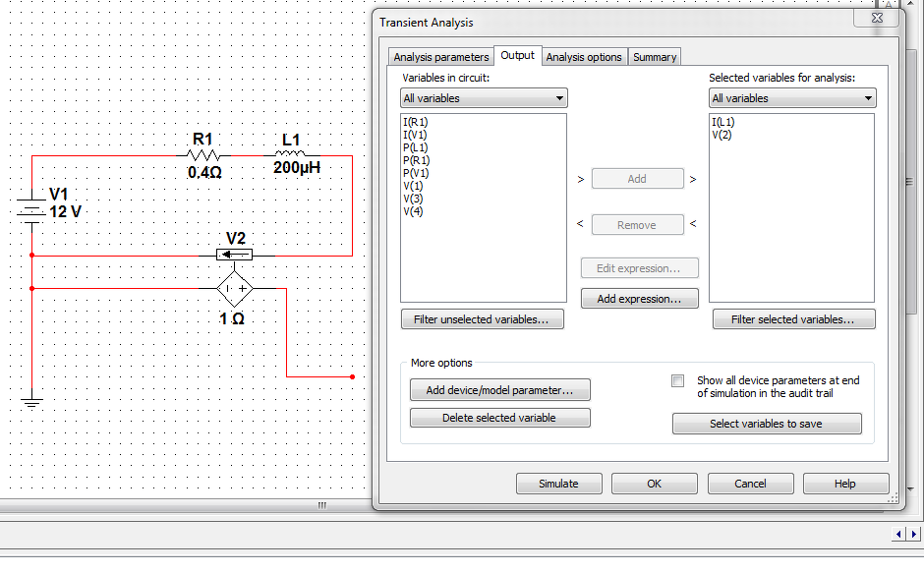924x573 pixels.
Task: Click the Simulate button
Action: (558, 484)
